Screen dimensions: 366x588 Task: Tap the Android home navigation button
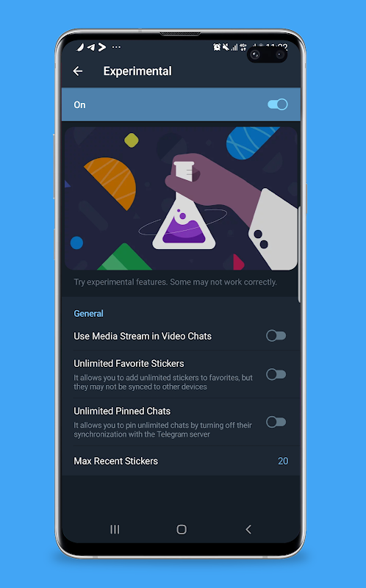click(182, 529)
